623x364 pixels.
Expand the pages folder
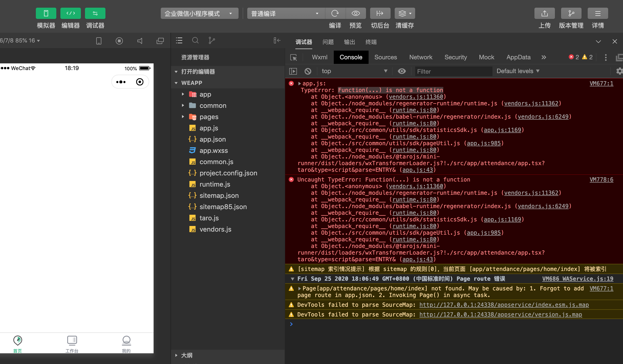(209, 117)
